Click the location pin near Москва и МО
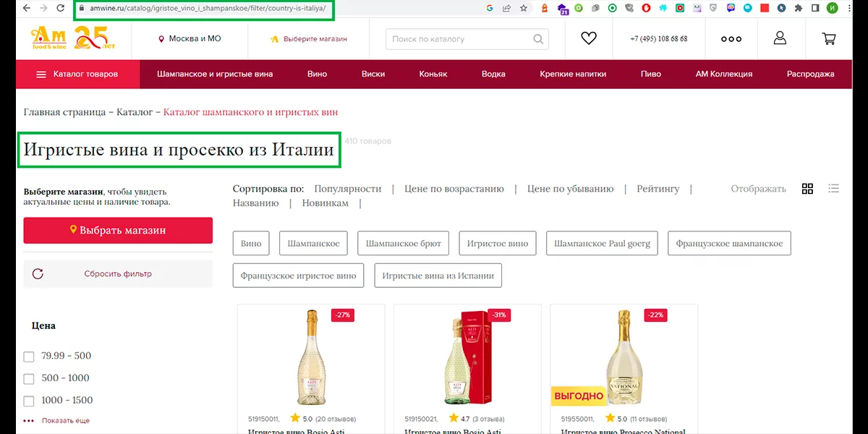This screenshot has width=868, height=434. (x=161, y=39)
